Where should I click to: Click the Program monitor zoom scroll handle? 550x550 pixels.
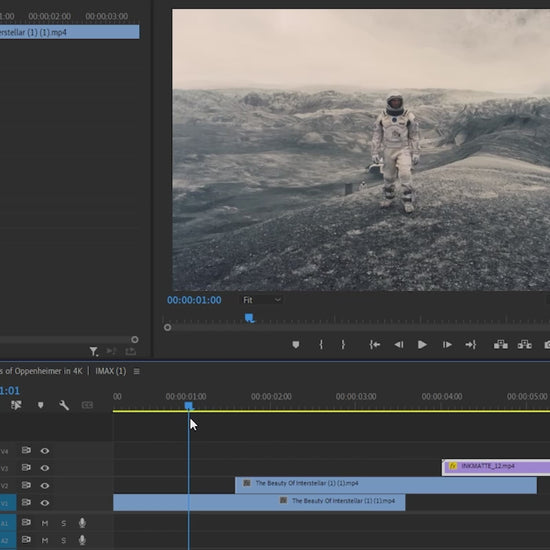point(168,327)
